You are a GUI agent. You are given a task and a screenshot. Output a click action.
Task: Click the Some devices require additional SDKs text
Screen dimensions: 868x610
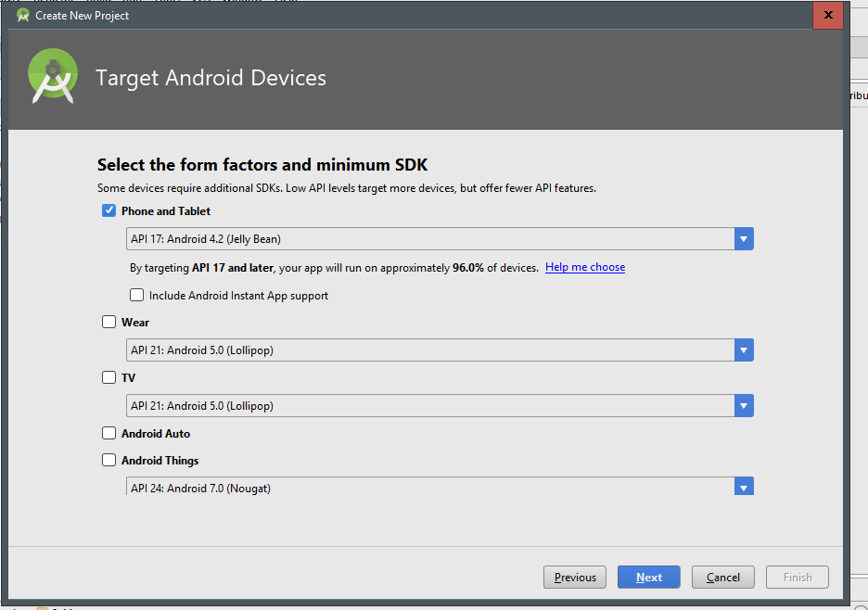(347, 188)
